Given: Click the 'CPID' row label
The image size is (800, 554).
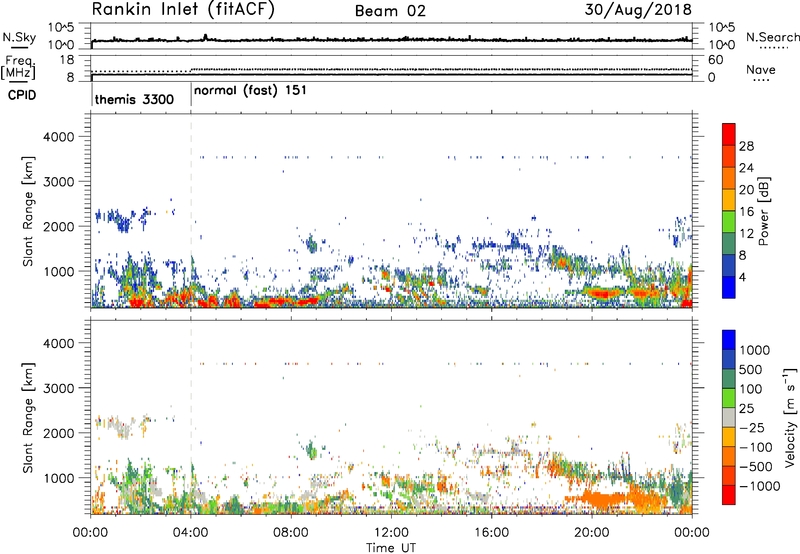Looking at the screenshot, I should 22,95.
